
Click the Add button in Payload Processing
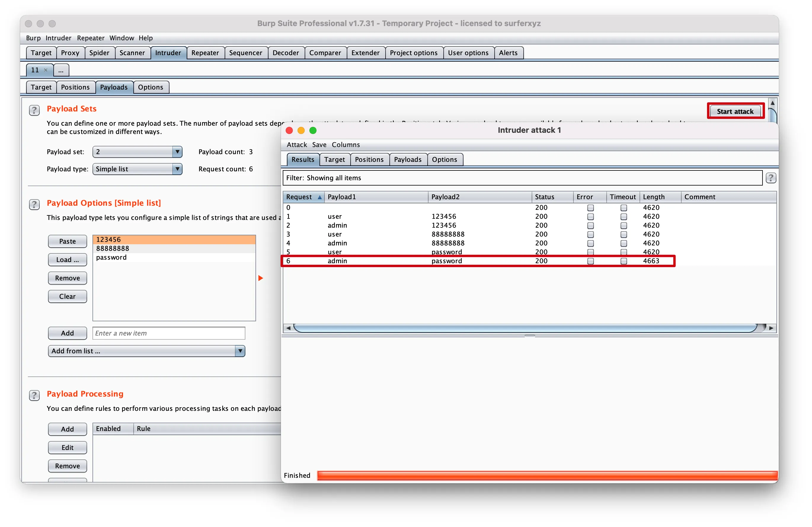67,429
